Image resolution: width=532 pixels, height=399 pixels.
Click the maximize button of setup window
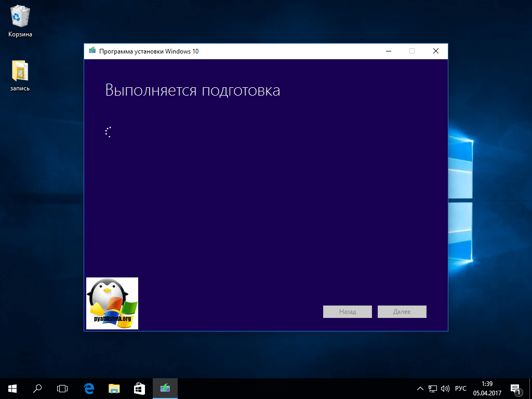412,51
